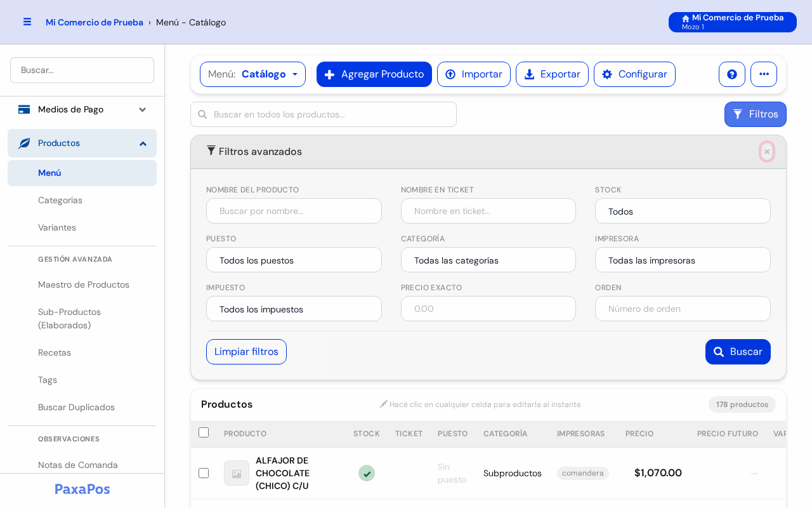Click the Importar button
This screenshot has width=812, height=508.
click(474, 74)
